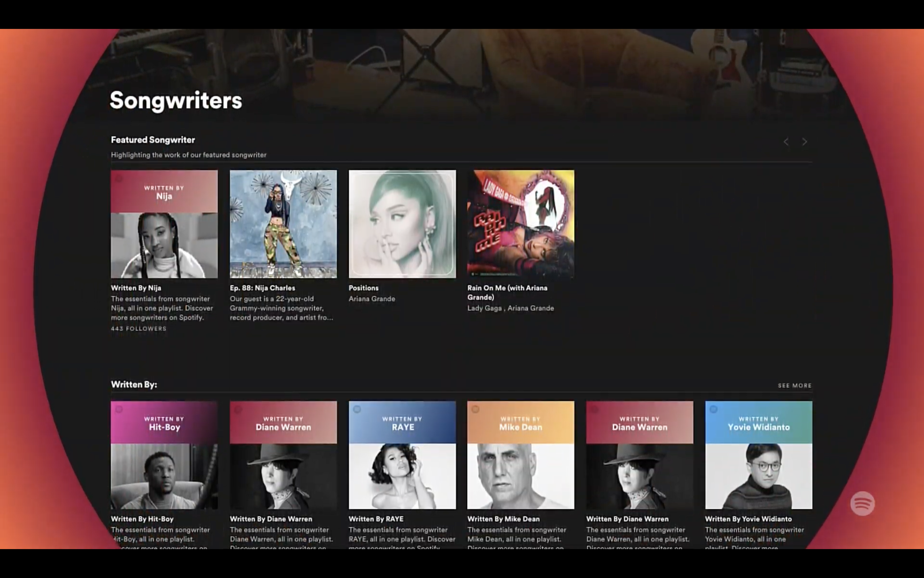This screenshot has height=578, width=924.
Task: Click the 'Ep. 88: Nija Charles' title
Action: [262, 288]
